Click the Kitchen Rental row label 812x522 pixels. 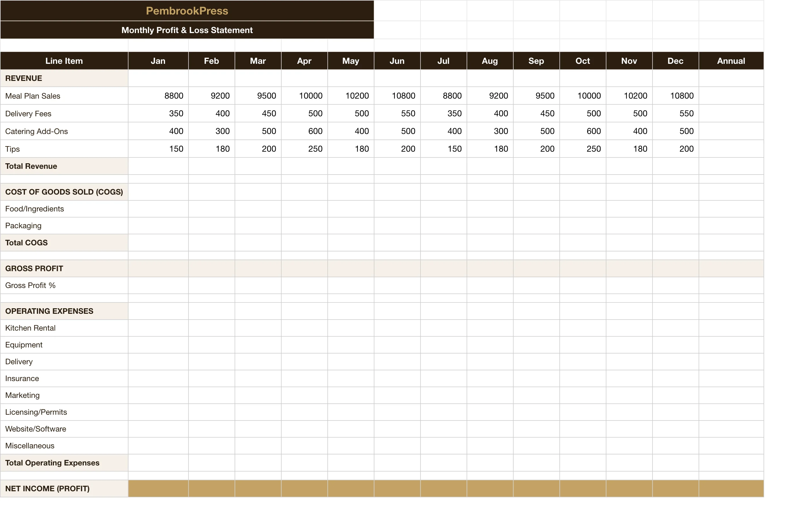[64, 328]
